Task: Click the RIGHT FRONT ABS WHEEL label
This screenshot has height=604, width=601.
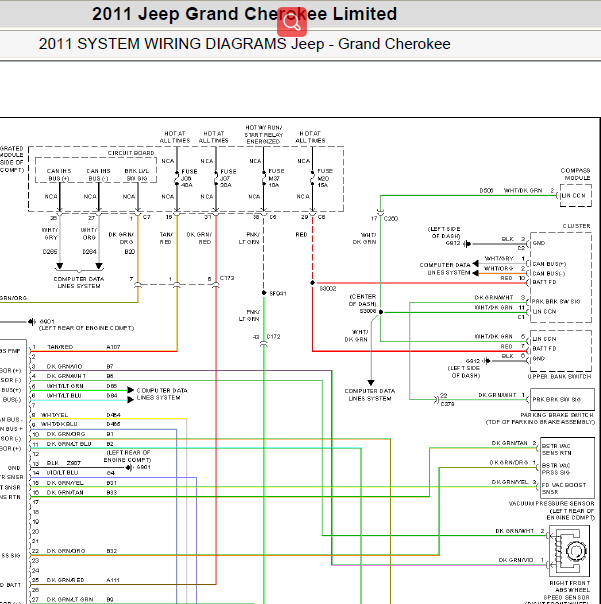Action: coord(570,586)
